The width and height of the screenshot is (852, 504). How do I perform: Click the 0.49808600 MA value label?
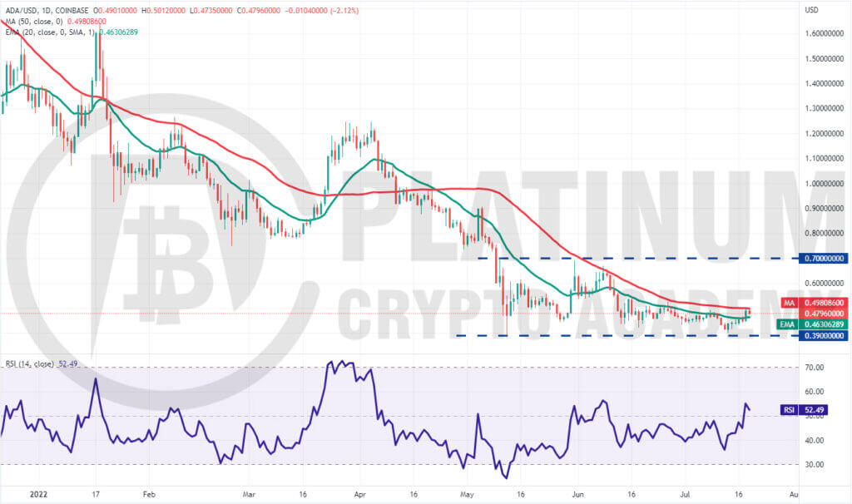coord(824,303)
